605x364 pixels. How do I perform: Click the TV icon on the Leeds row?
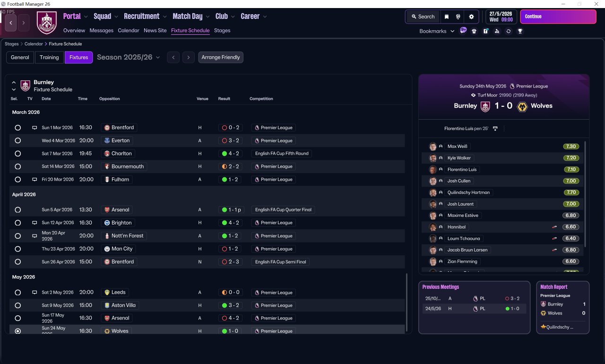(x=35, y=293)
